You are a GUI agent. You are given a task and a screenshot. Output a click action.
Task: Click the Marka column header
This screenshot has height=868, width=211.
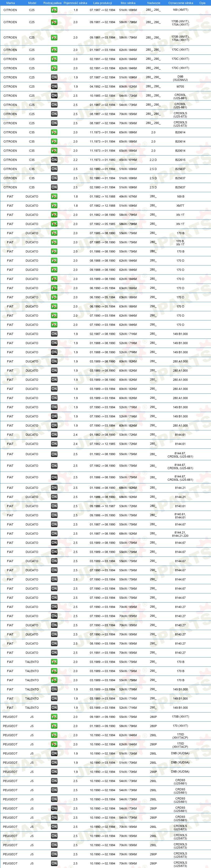click(x=11, y=3)
